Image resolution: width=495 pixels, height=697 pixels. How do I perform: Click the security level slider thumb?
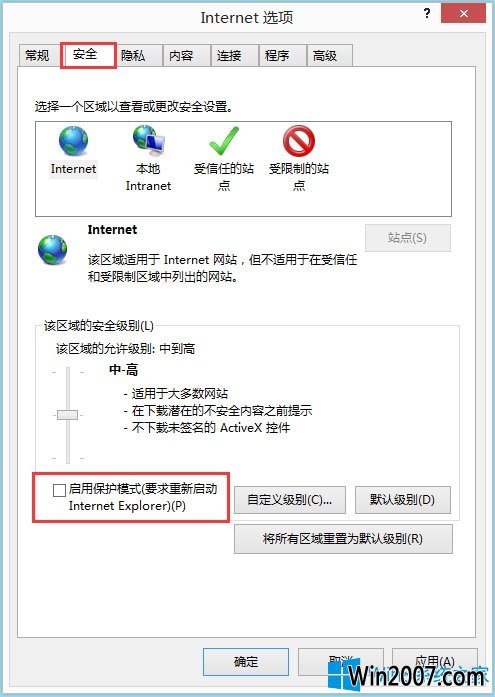[68, 415]
